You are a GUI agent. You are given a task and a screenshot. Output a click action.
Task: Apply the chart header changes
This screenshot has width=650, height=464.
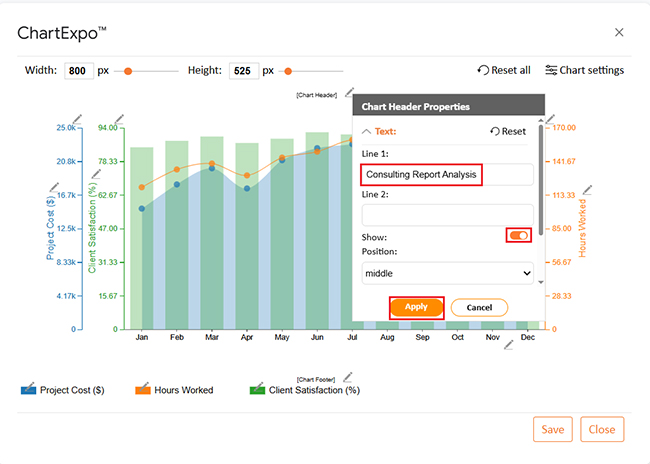(416, 307)
